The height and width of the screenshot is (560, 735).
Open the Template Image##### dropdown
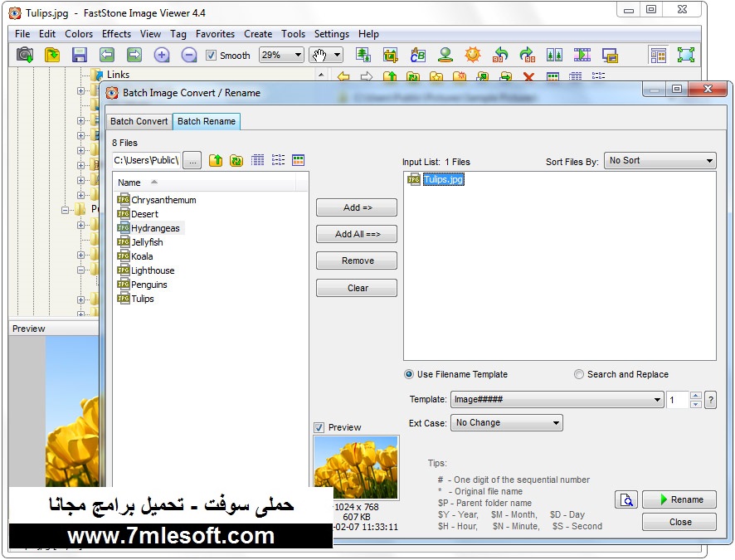tap(557, 399)
